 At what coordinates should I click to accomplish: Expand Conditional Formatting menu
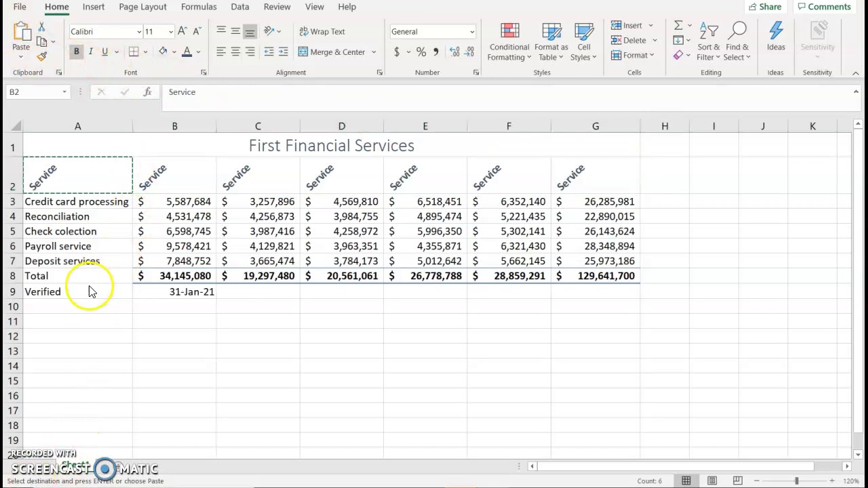click(x=509, y=42)
